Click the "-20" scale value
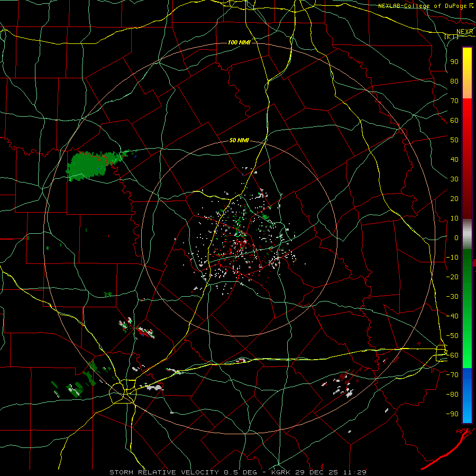 [x=452, y=277]
